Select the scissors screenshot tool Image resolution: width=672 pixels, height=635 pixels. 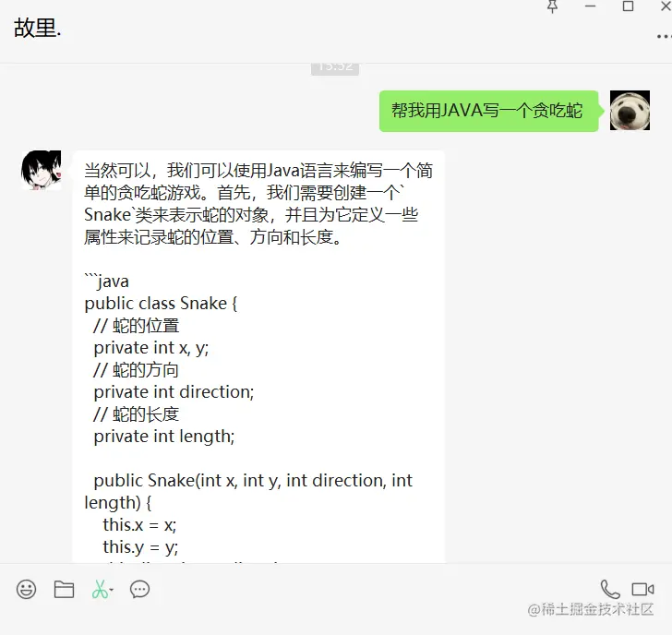100,589
